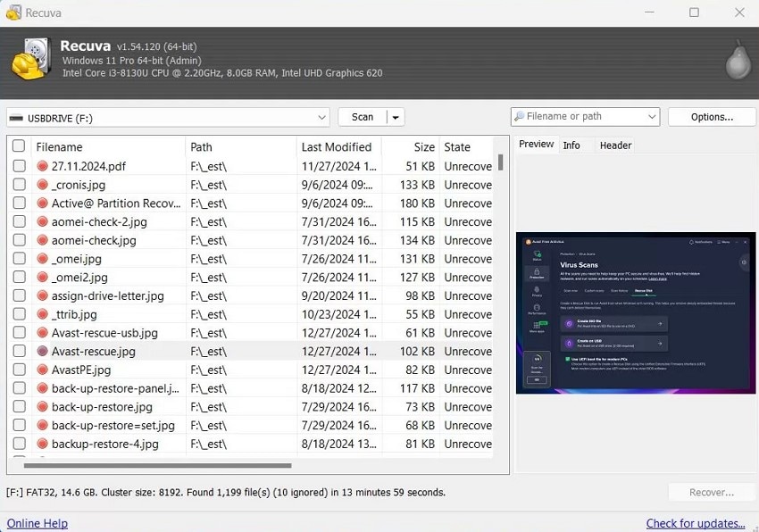Viewport: 759px width, 532px height.
Task: Open the Options... dialog
Action: point(712,117)
